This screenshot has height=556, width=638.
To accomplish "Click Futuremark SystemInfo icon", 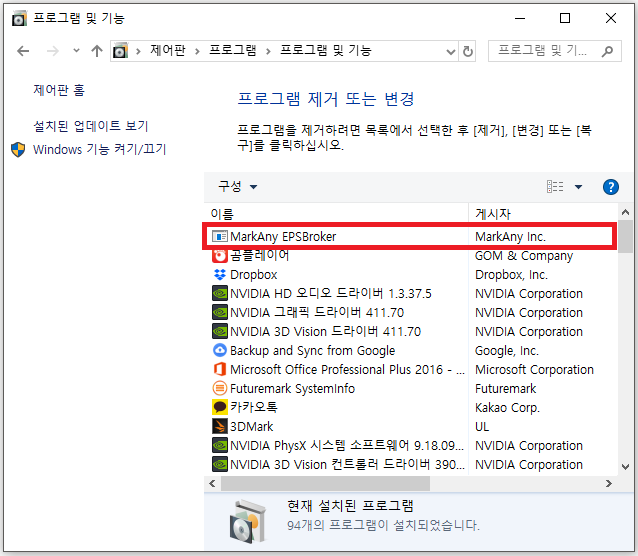I will [220, 388].
